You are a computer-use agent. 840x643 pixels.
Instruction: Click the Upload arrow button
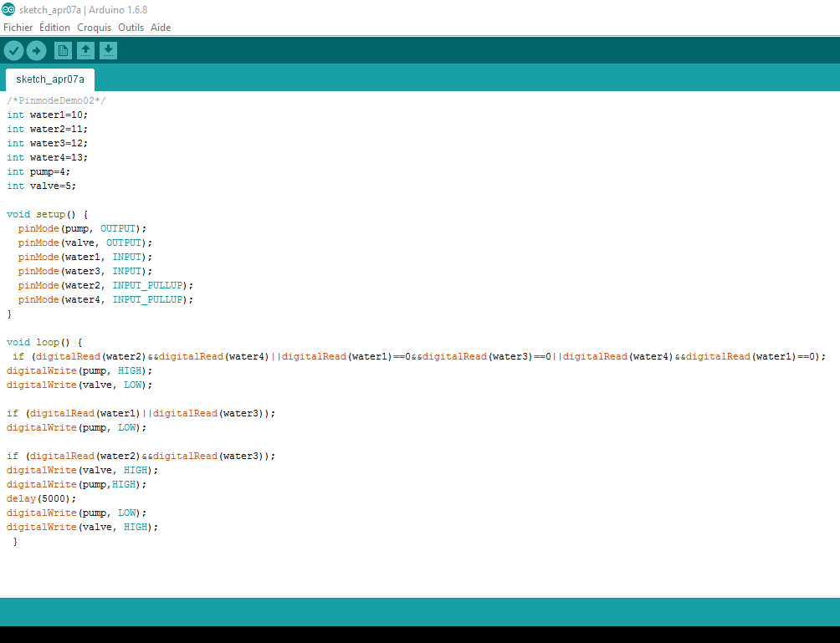(x=36, y=51)
